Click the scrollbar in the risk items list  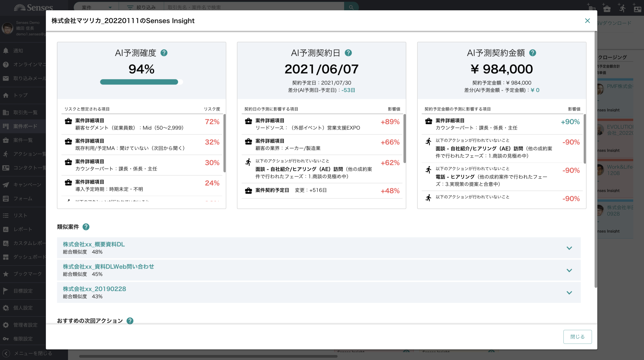225,143
